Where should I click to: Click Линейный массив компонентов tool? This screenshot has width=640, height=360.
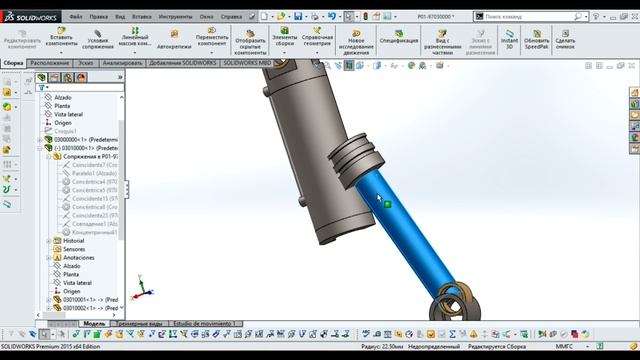pos(135,36)
